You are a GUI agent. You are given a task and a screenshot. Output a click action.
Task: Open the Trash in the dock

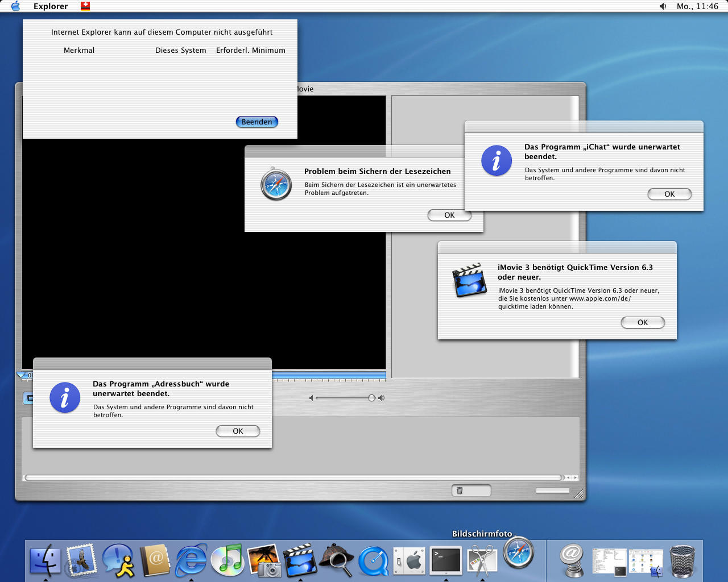[682, 560]
